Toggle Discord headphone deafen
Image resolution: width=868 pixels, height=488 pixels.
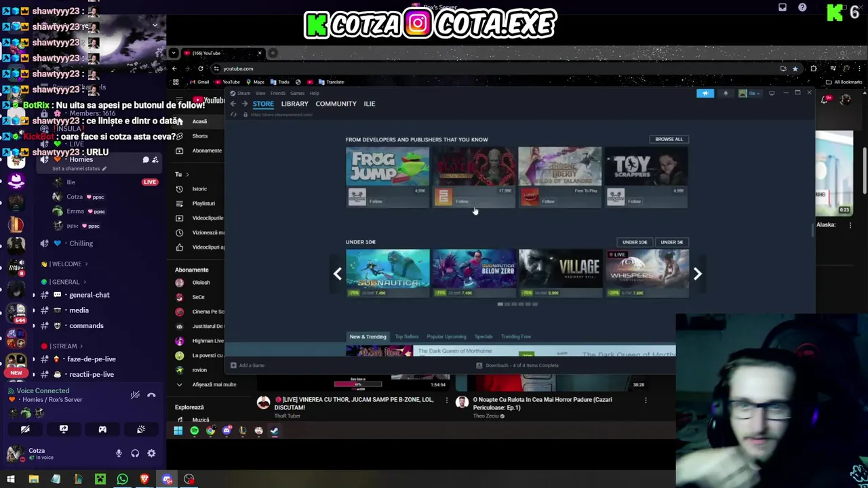(x=135, y=453)
